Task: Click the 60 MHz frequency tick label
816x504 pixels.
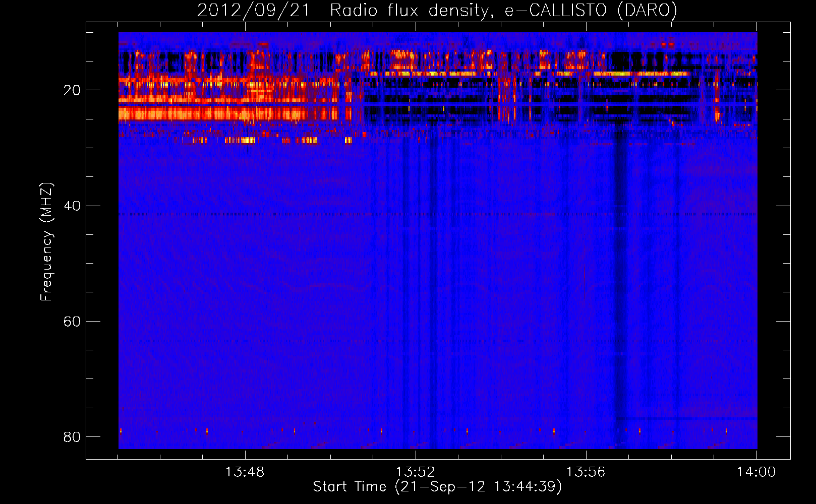Action: point(72,321)
